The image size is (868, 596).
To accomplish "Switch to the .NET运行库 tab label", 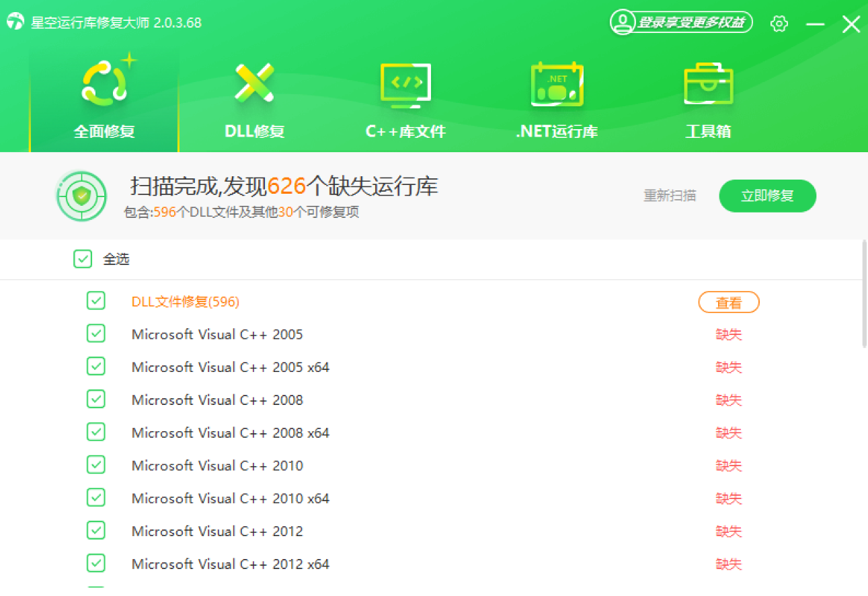I will (x=557, y=131).
